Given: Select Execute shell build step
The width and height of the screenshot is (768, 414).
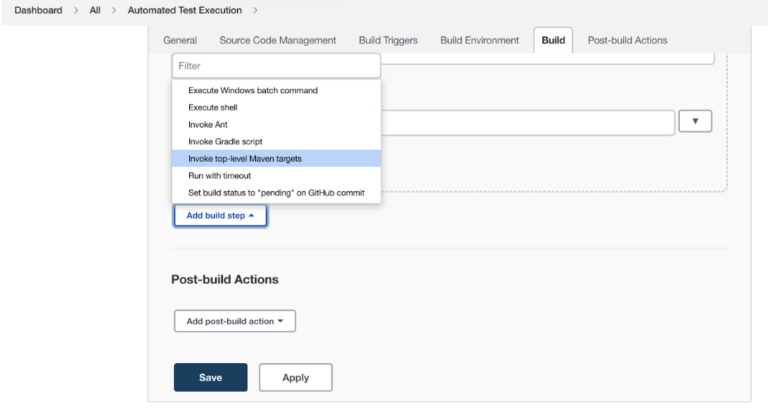Looking at the screenshot, I should pos(213,107).
